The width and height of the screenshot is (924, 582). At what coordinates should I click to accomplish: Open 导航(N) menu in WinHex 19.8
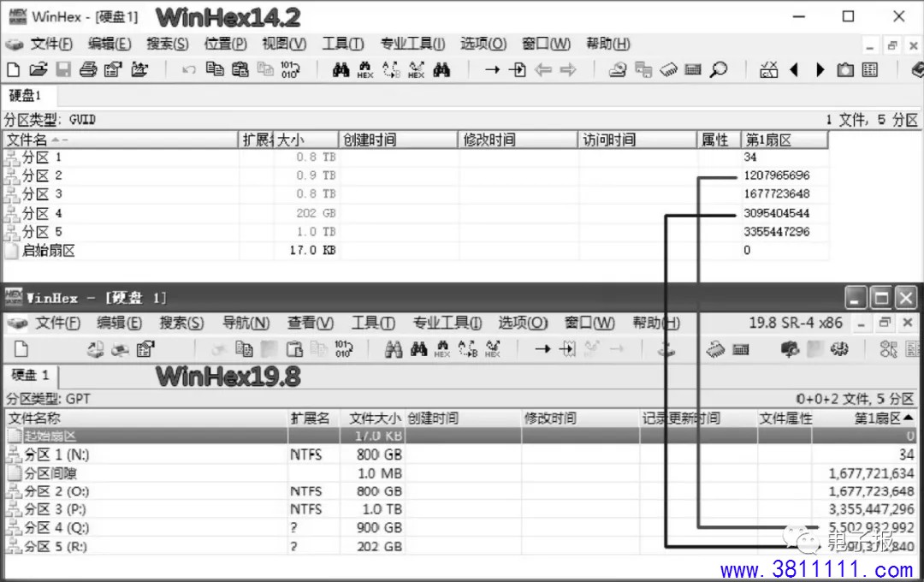coord(246,324)
